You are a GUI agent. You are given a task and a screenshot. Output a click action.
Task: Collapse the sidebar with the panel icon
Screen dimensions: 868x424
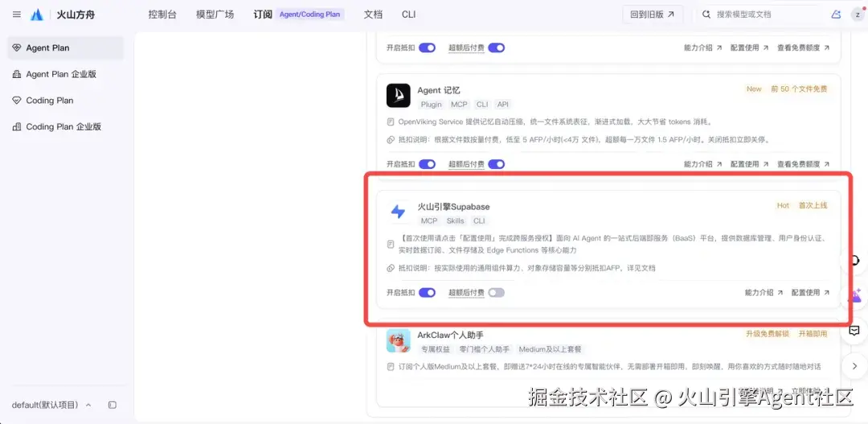click(x=113, y=405)
